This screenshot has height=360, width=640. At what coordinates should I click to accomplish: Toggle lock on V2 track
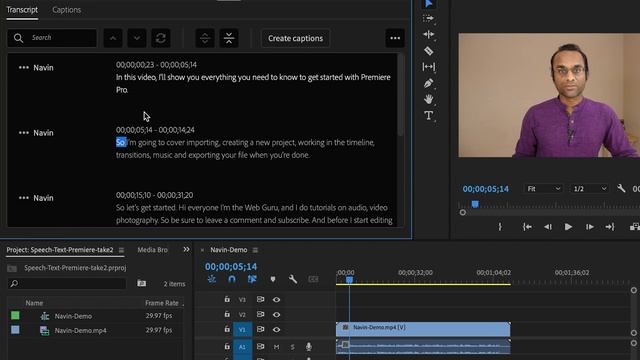pos(227,314)
